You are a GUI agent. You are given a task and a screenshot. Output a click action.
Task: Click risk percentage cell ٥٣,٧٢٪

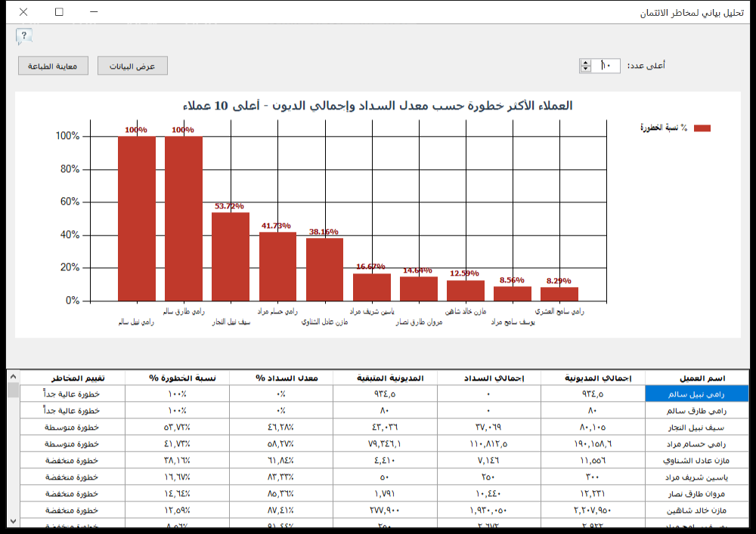point(177,427)
